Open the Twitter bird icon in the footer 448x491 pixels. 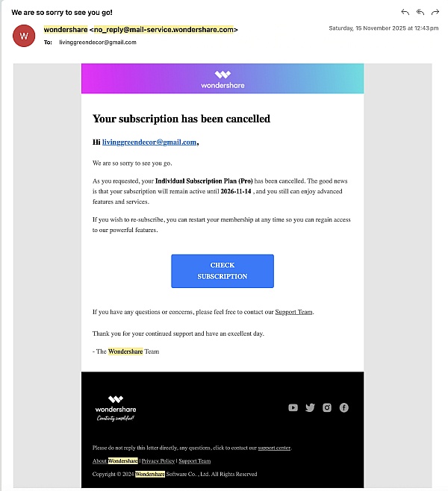[x=310, y=407]
